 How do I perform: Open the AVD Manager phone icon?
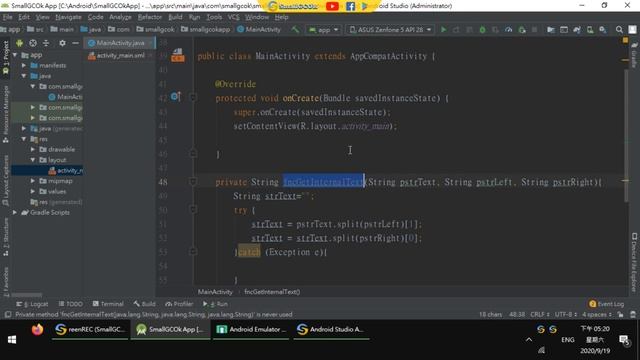click(x=590, y=29)
